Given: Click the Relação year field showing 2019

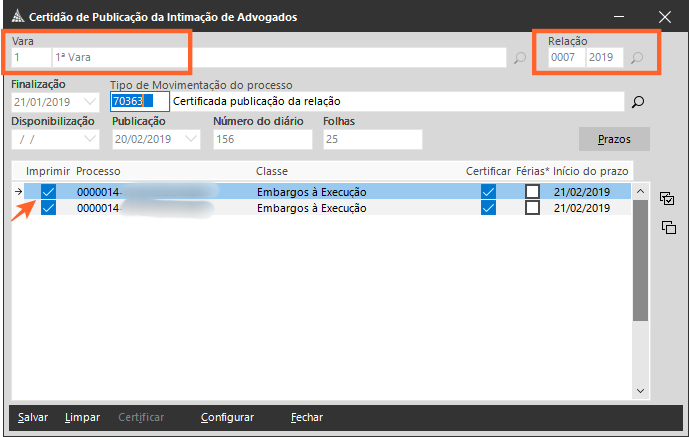Looking at the screenshot, I should point(604,58).
